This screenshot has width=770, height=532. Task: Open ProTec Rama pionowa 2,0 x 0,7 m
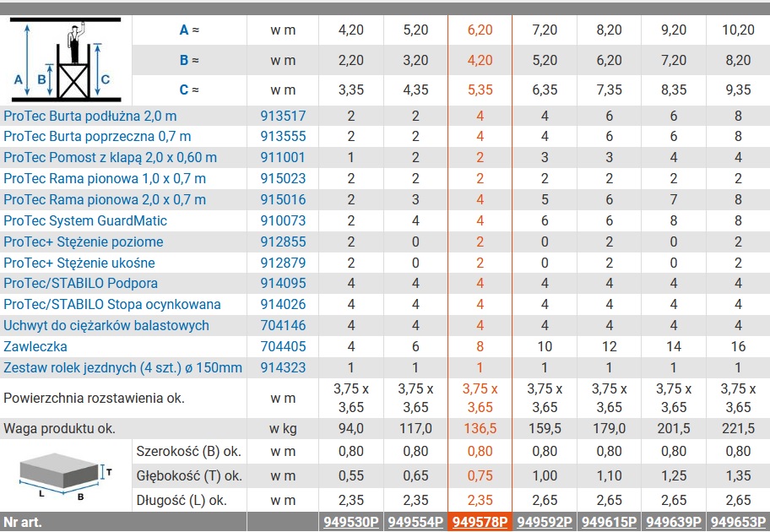pos(105,199)
